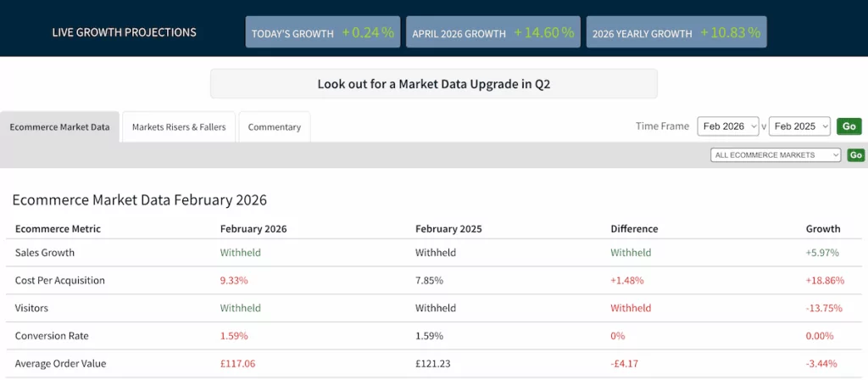Select the Average Order Value row label
Image resolution: width=868 pixels, height=380 pixels.
tap(60, 364)
